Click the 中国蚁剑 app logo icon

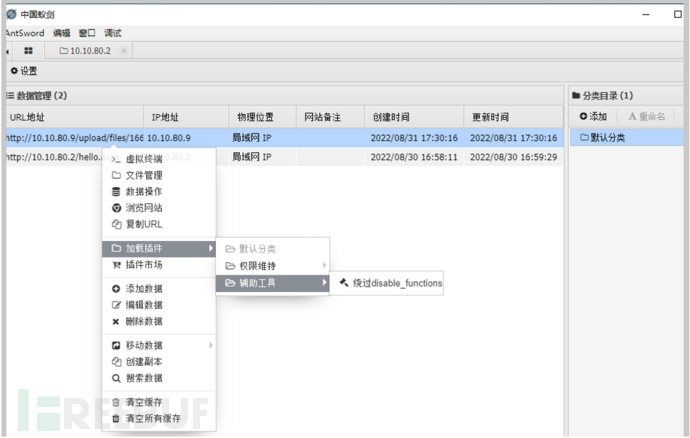point(11,14)
